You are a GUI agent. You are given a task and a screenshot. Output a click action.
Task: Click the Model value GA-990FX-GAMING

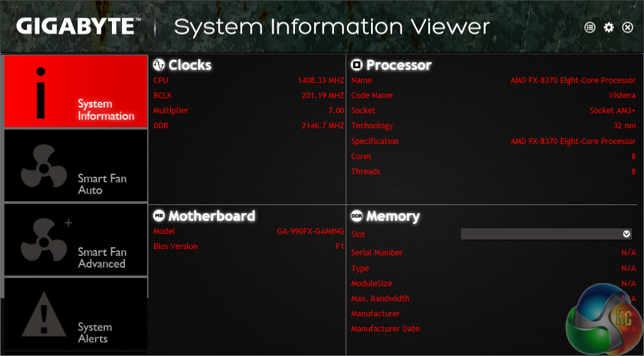[x=311, y=231]
